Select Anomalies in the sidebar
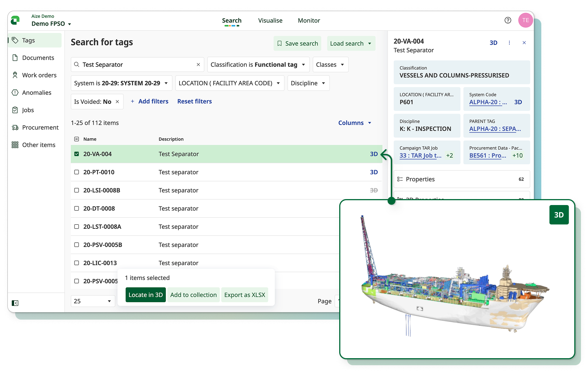This screenshot has width=588, height=373. coord(35,92)
